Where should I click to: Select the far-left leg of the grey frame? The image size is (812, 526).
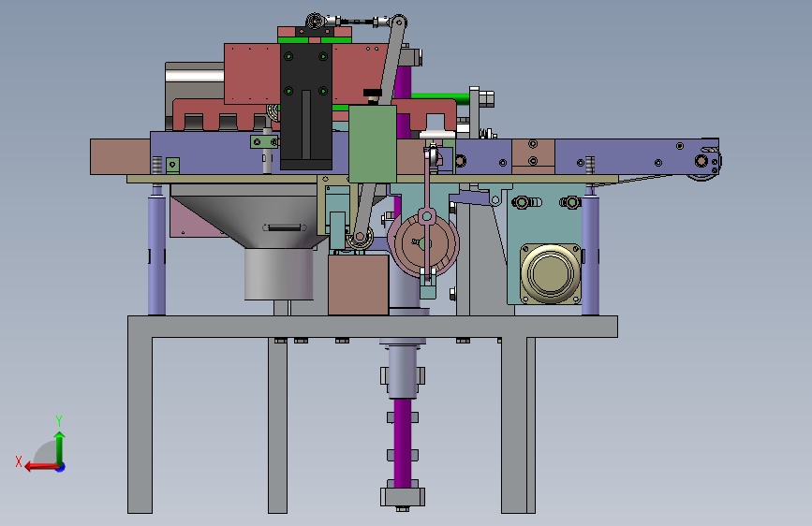(x=140, y=425)
